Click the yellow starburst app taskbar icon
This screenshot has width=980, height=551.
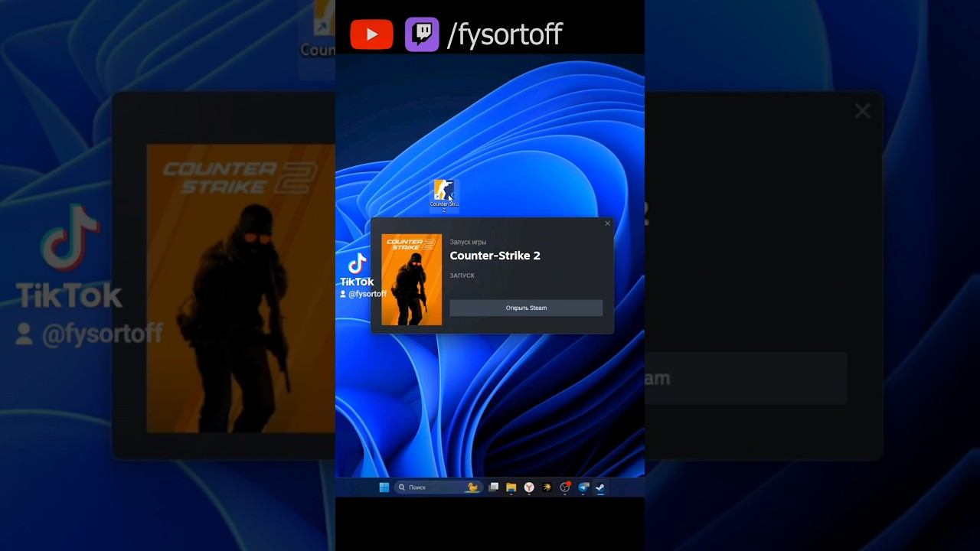tap(547, 487)
